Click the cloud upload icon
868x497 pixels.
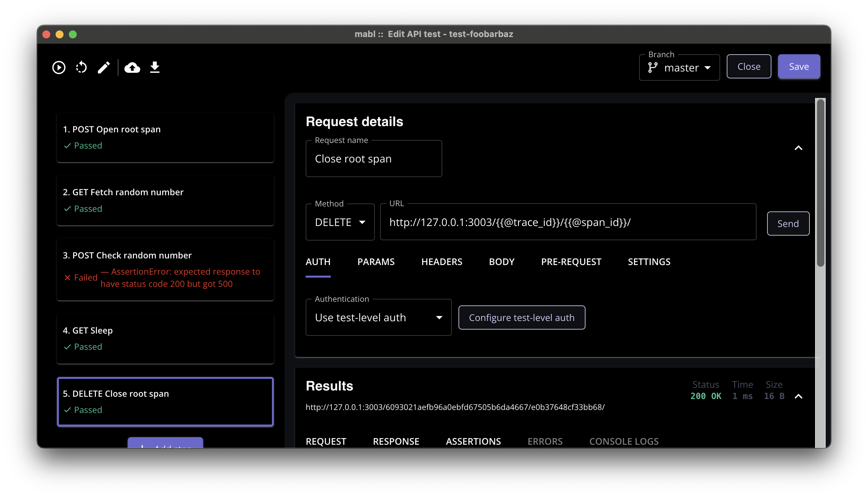[x=132, y=67]
